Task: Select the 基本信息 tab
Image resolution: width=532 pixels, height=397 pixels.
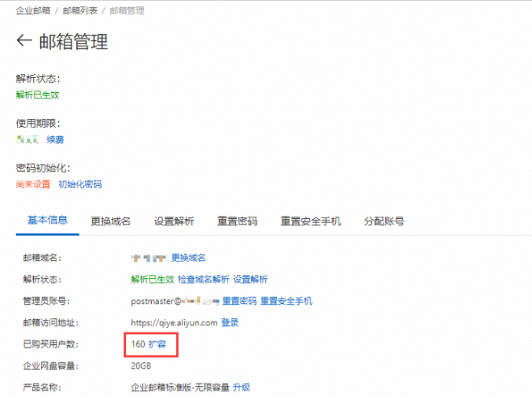Action: click(47, 221)
